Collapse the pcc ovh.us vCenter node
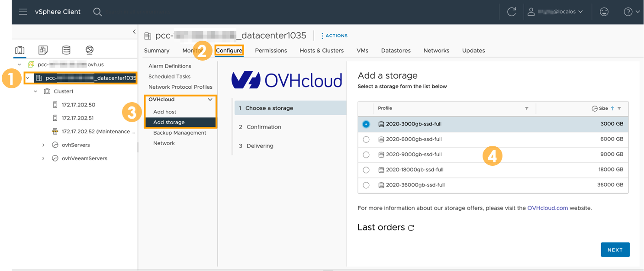This screenshot has width=644, height=271. click(x=19, y=65)
